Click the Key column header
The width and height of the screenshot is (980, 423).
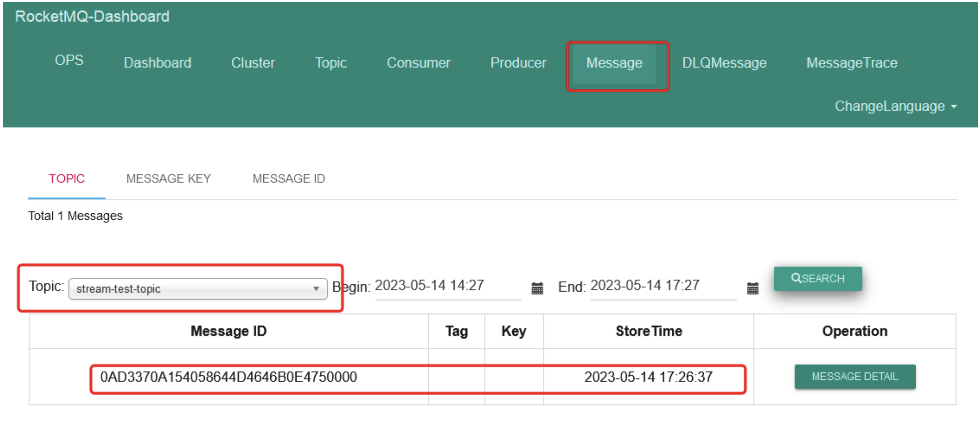[514, 331]
